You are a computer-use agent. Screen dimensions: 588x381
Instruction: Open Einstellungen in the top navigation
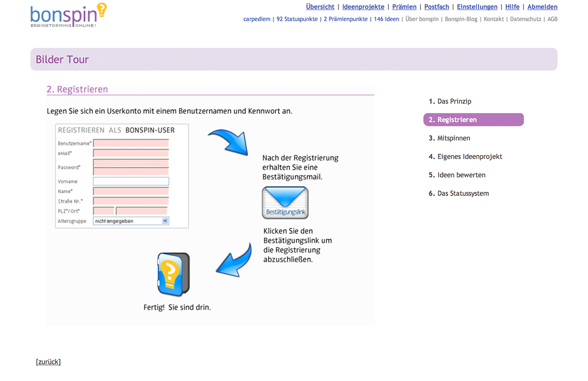(x=477, y=7)
